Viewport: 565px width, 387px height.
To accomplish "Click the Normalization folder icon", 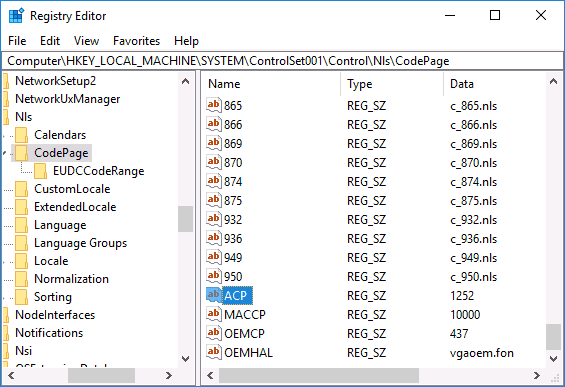I will point(22,279).
